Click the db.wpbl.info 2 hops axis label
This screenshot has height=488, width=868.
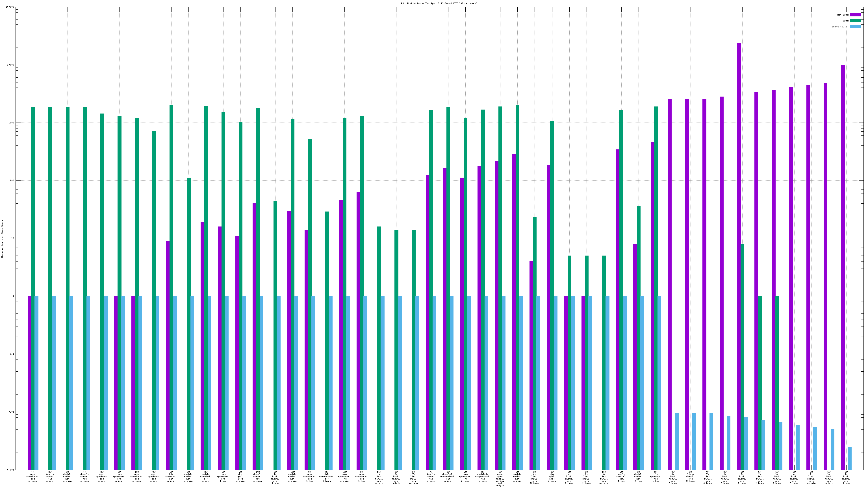[x=552, y=477]
